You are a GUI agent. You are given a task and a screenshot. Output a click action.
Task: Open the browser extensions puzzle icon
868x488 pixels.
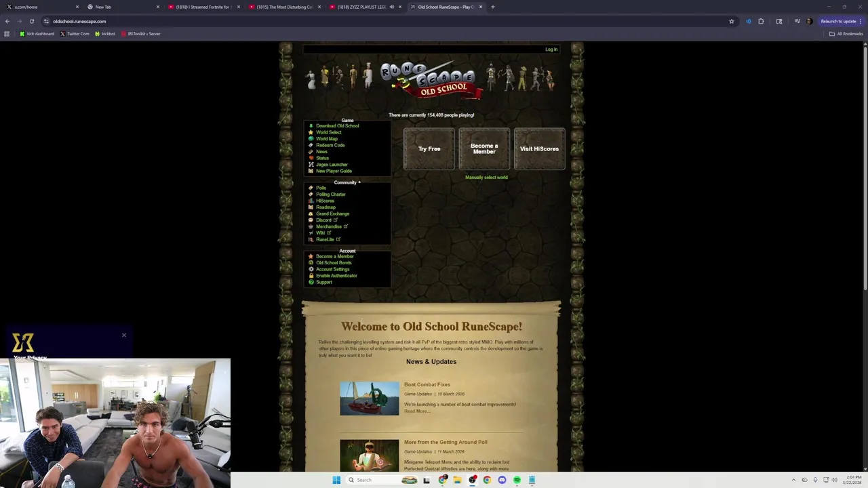point(761,21)
